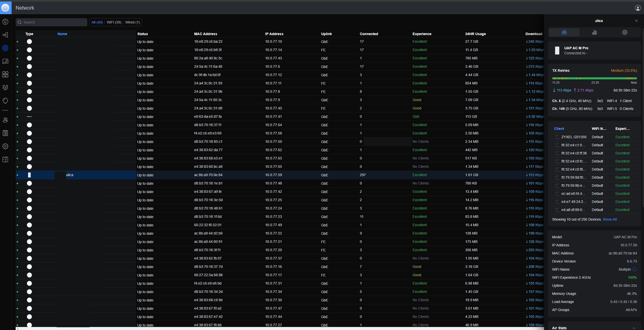The height and width of the screenshot is (330, 644).
Task: Select the ZYXEL GS1350 client name
Action: coord(574,137)
